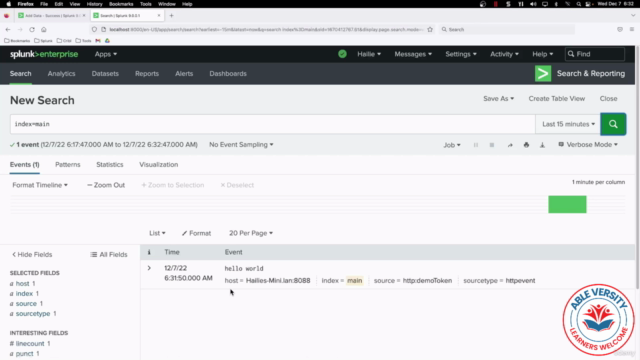Open Settings dropdown
The height and width of the screenshot is (360, 640).
point(461,54)
